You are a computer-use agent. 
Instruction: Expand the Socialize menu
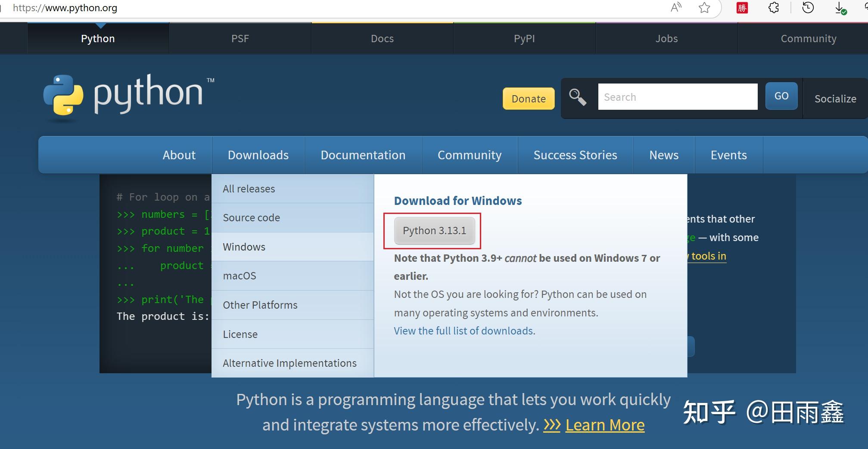(x=835, y=99)
